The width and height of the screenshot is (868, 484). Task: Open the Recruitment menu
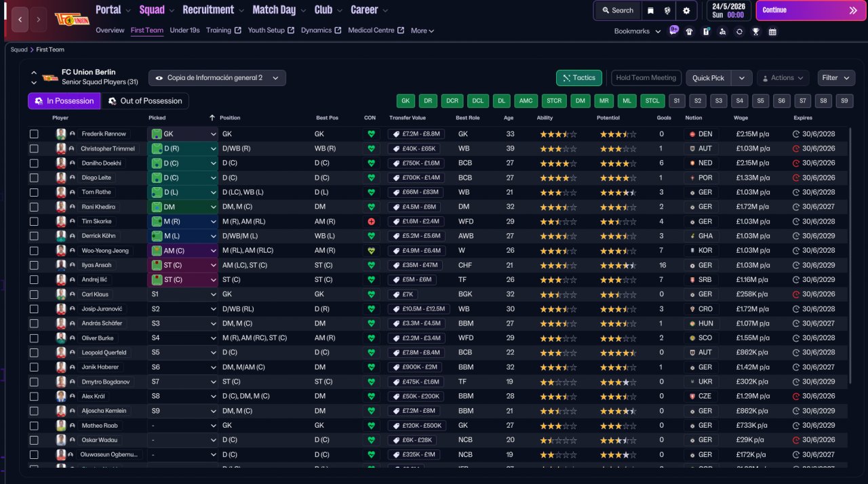point(208,10)
